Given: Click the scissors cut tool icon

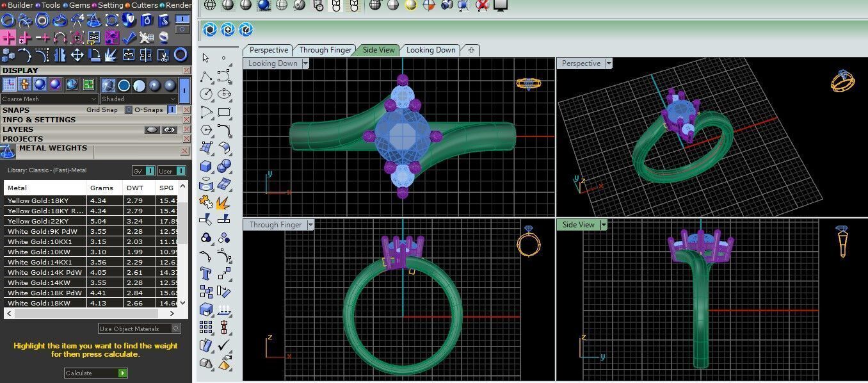Looking at the screenshot, I should [x=163, y=55].
